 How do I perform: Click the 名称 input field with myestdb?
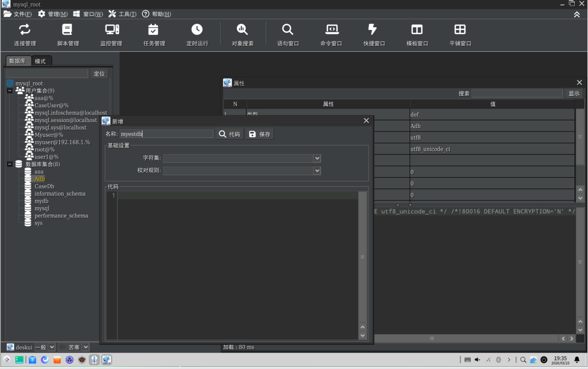pos(166,134)
